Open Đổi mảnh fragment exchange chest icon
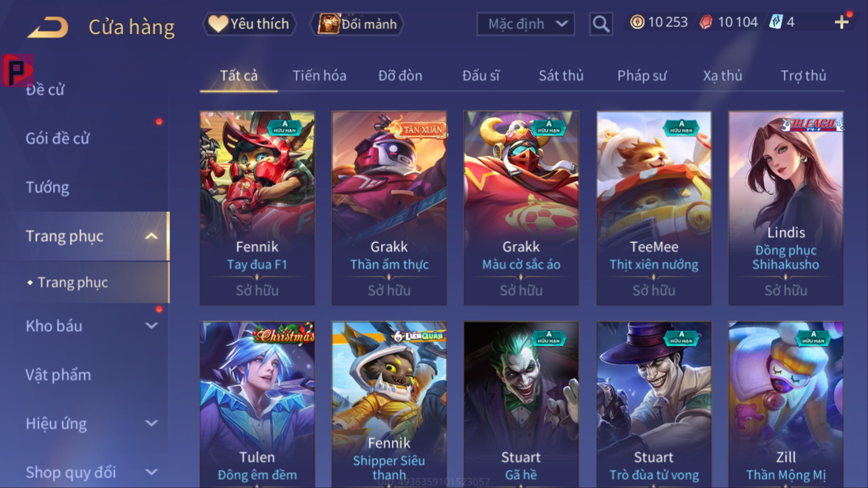 [x=329, y=24]
